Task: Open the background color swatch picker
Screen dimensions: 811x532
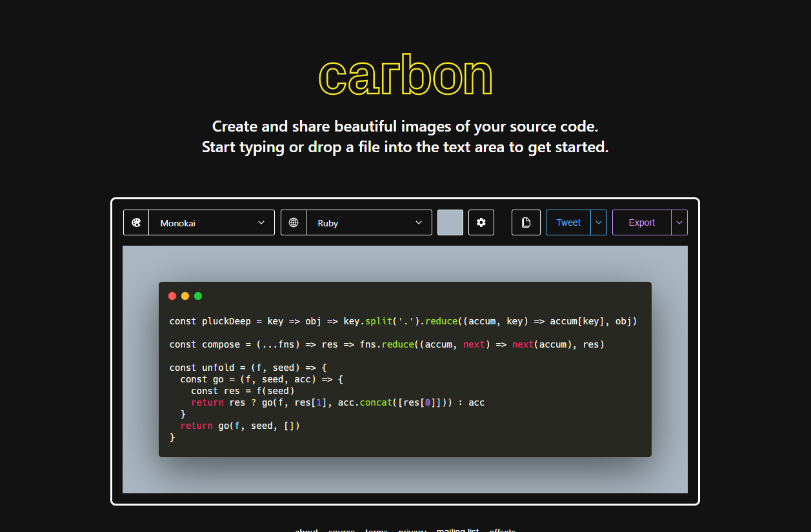Action: pyautogui.click(x=450, y=222)
